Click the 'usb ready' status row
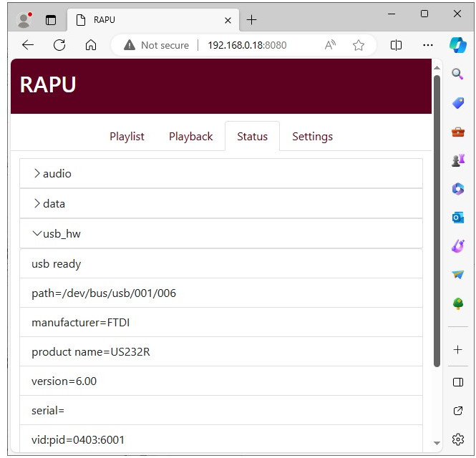The image size is (476, 458). click(x=221, y=264)
